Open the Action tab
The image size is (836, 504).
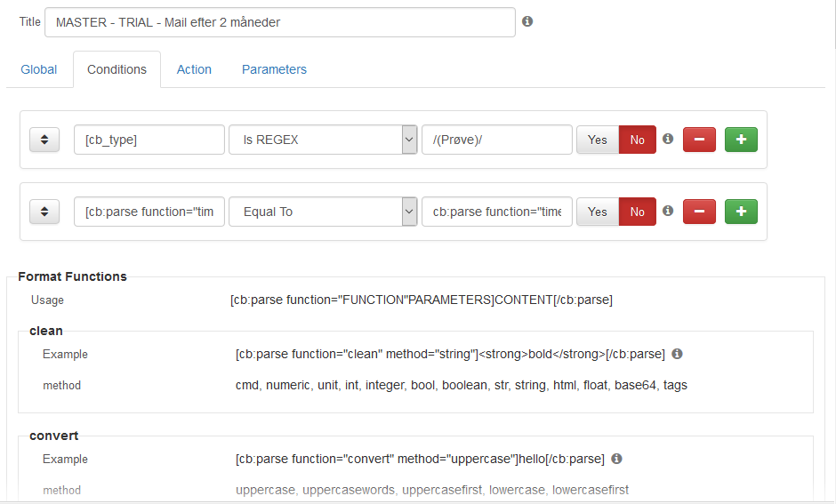194,69
